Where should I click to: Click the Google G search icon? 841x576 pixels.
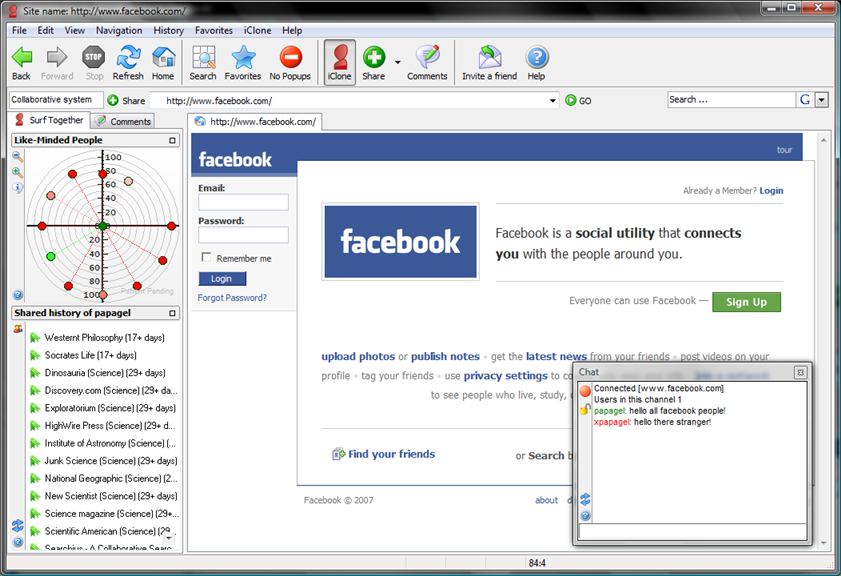point(805,100)
